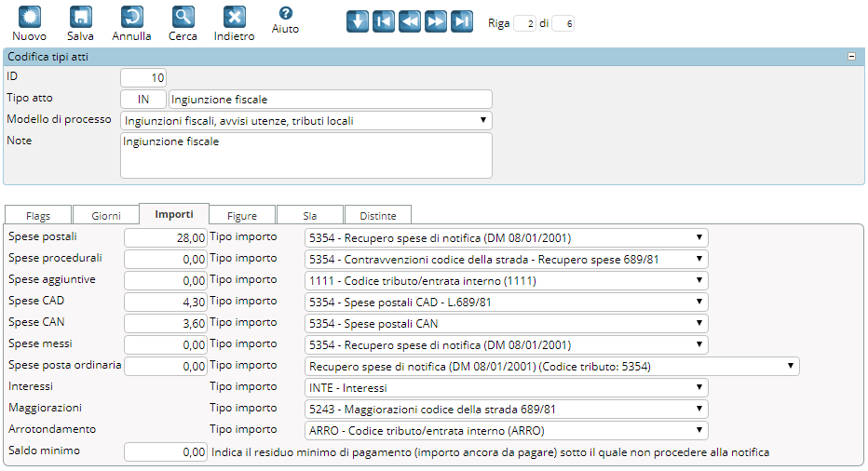Advance to the next record arrow
868x471 pixels.
[435, 22]
